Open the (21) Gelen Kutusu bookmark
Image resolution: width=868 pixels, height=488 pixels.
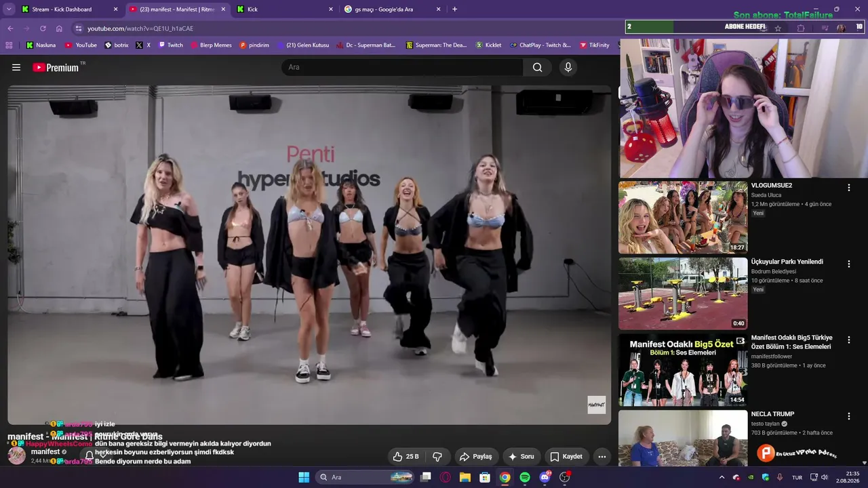pos(302,45)
